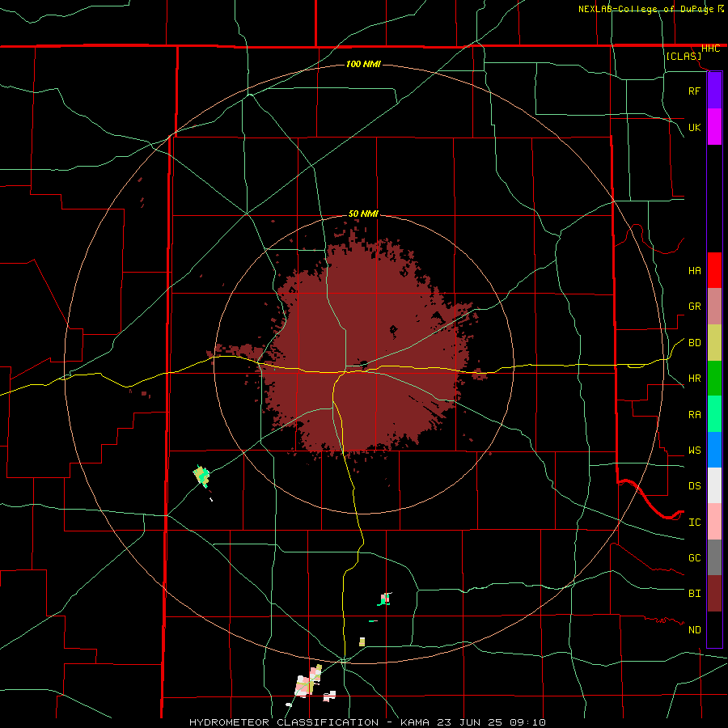Screen dimensions: 728x728
Task: Click the small yellow echo south of the radar
Action: tap(362, 641)
